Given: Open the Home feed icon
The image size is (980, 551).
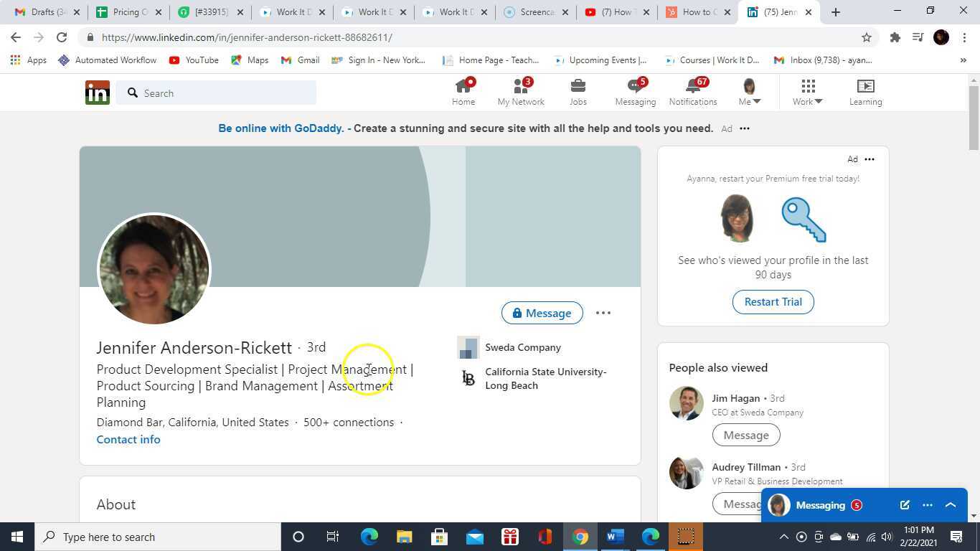Looking at the screenshot, I should 463,91.
